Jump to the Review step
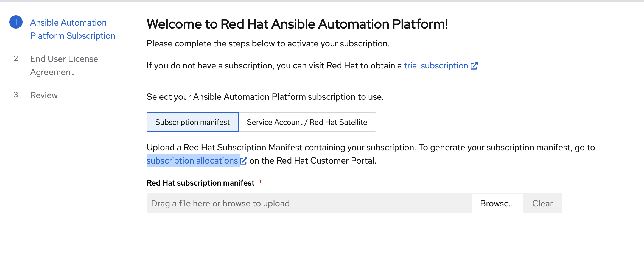Screen dimensions: 644x271 [x=44, y=95]
